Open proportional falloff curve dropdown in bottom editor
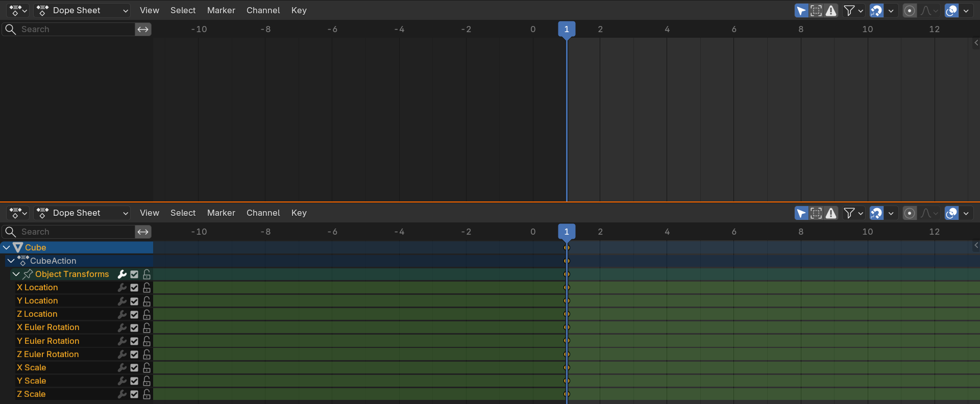 [929, 213]
